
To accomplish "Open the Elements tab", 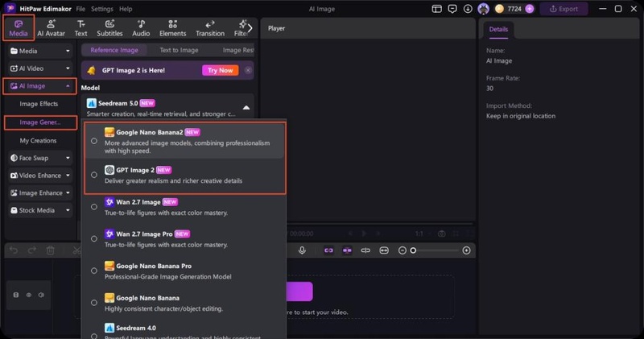I will coord(172,28).
